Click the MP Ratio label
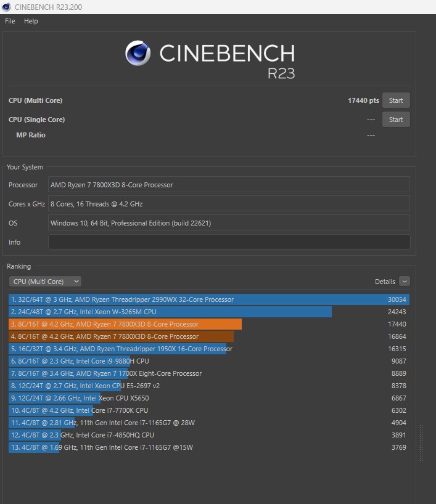436x504 pixels. (x=31, y=135)
